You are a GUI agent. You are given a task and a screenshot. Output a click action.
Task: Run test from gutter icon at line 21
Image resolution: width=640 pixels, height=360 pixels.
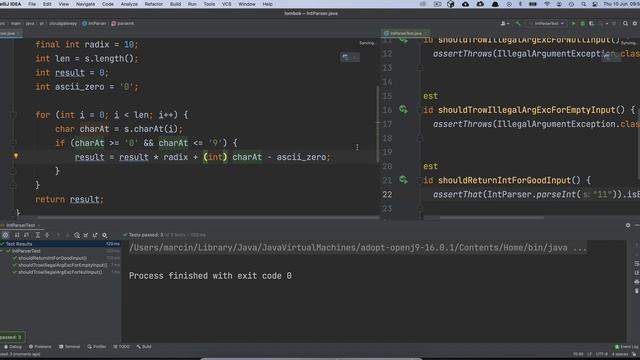[403, 180]
